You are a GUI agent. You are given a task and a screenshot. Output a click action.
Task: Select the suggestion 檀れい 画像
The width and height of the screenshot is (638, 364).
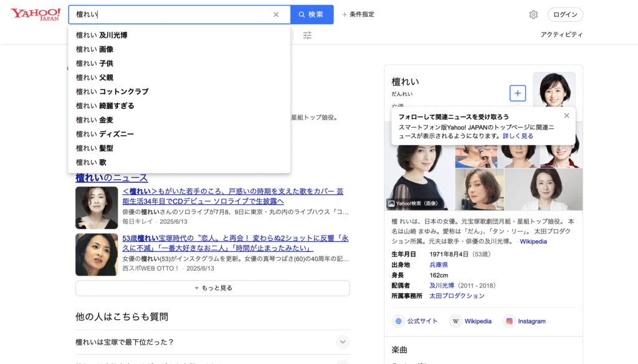179,49
